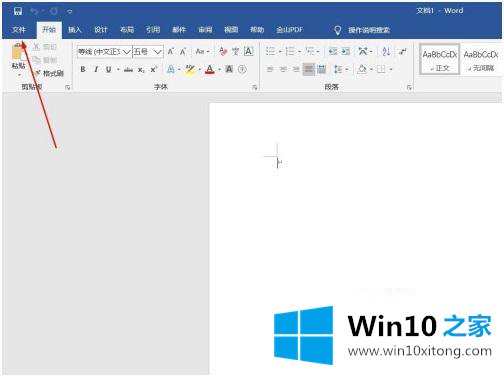Open the clipboard group dialog launcher
Image resolution: width=504 pixels, height=377 pixels.
pos(68,87)
